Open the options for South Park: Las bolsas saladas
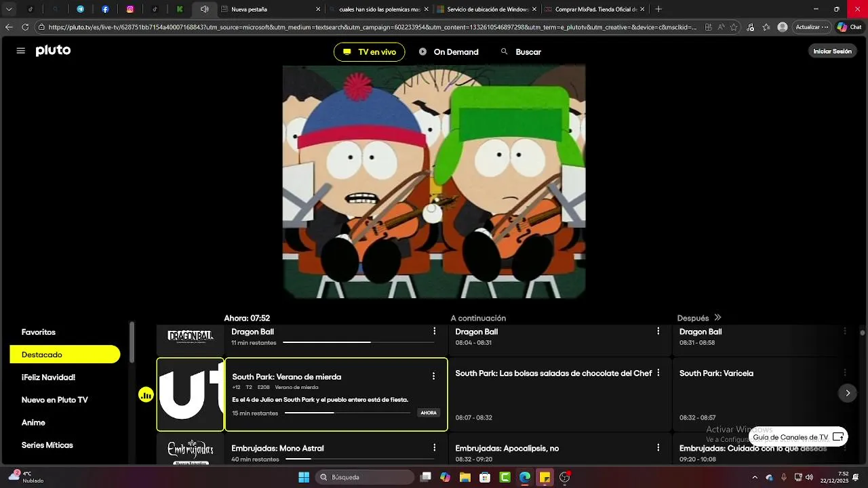This screenshot has width=868, height=488. (658, 373)
